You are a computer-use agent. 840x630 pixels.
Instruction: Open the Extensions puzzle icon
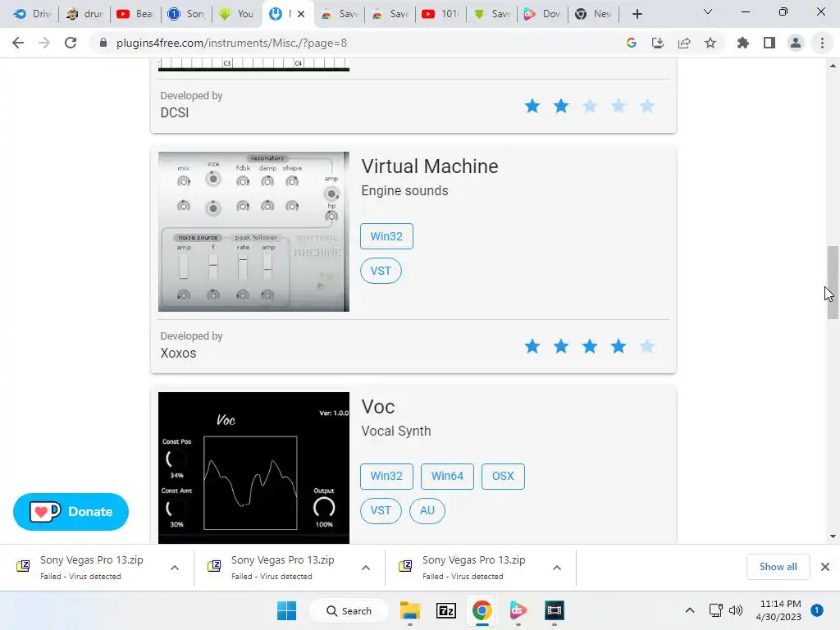pos(742,43)
